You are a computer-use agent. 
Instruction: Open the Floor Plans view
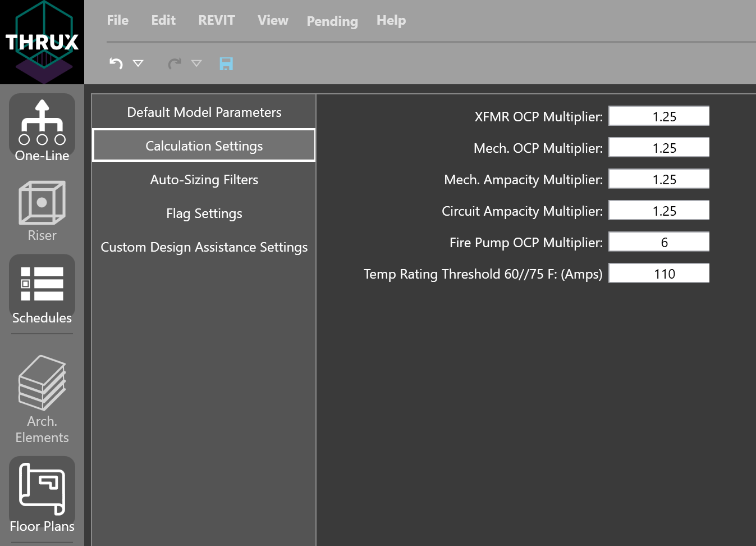(x=42, y=489)
